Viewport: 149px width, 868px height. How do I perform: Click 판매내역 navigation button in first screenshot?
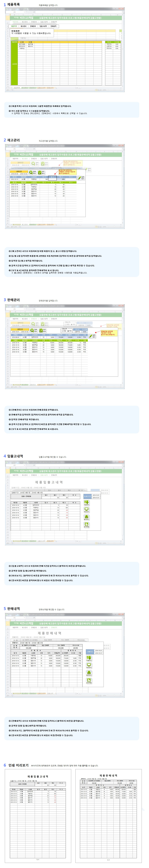(54, 26)
